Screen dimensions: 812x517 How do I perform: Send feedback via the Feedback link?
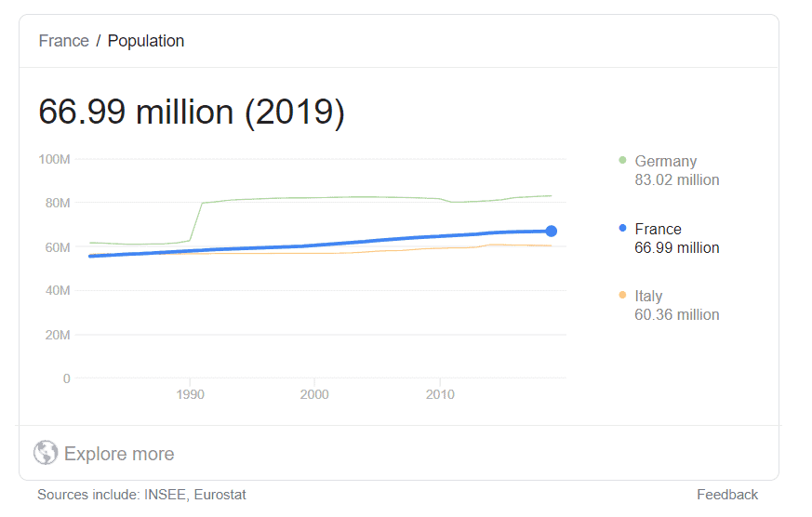[x=727, y=495]
